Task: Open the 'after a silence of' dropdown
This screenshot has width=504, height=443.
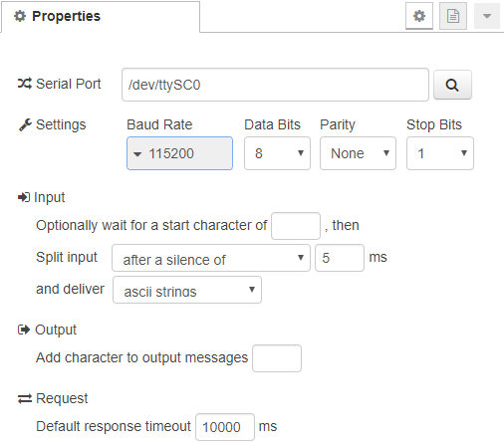Action: pos(211,258)
